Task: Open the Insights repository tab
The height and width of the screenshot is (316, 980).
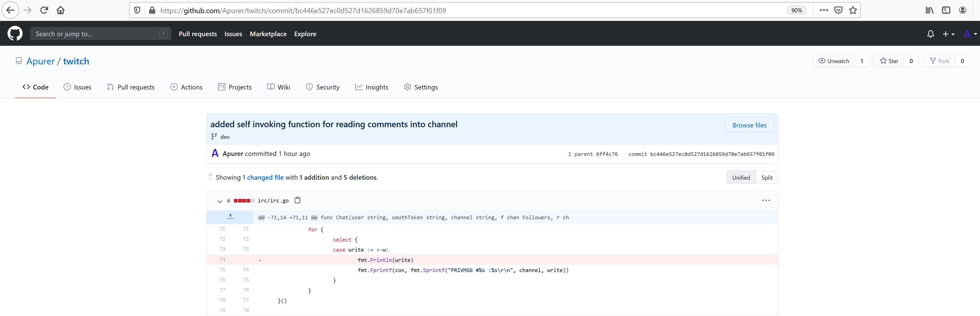Action: [x=371, y=87]
